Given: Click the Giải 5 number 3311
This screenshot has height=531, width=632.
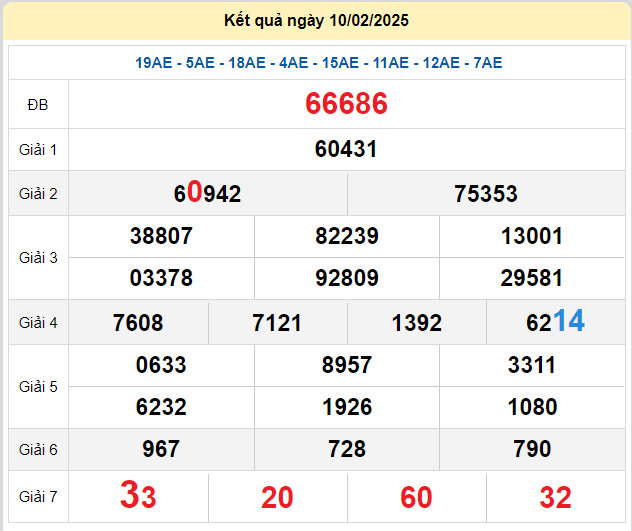Looking at the screenshot, I should (x=532, y=365).
